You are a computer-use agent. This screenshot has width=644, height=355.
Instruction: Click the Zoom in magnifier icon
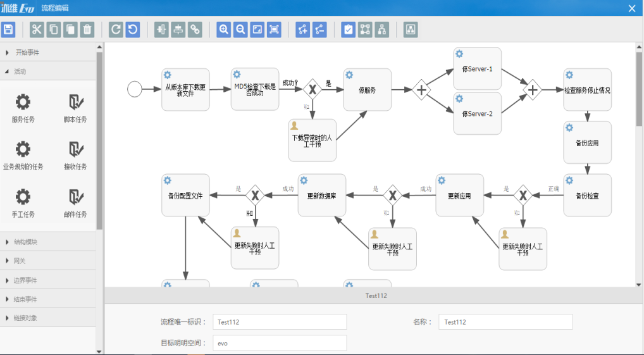click(224, 30)
